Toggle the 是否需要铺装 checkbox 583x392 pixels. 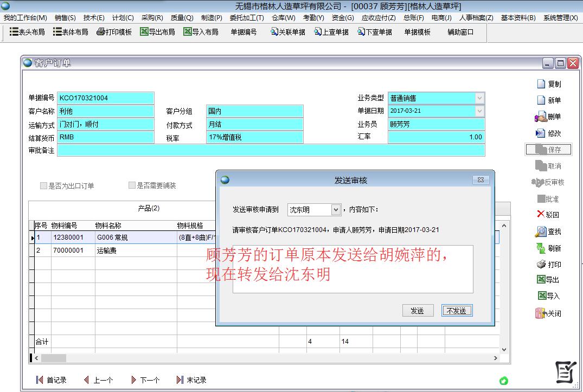click(x=132, y=185)
